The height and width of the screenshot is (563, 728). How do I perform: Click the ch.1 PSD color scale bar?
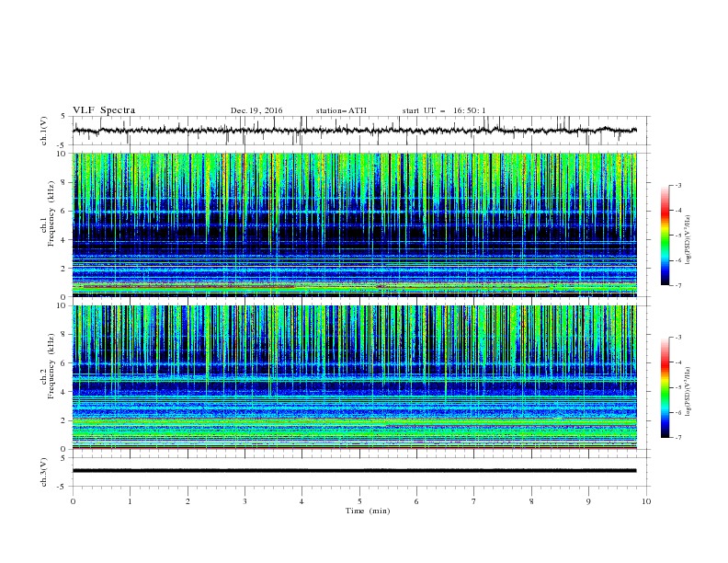pos(665,236)
